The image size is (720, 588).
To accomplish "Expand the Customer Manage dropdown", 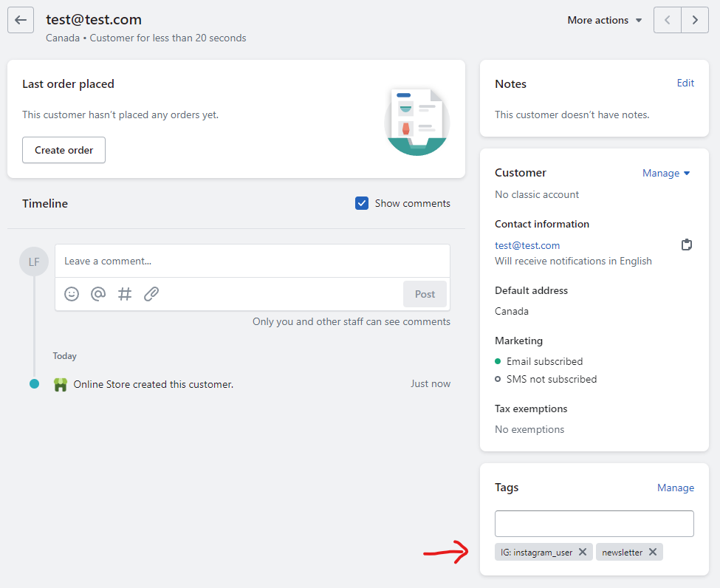I will pos(666,173).
